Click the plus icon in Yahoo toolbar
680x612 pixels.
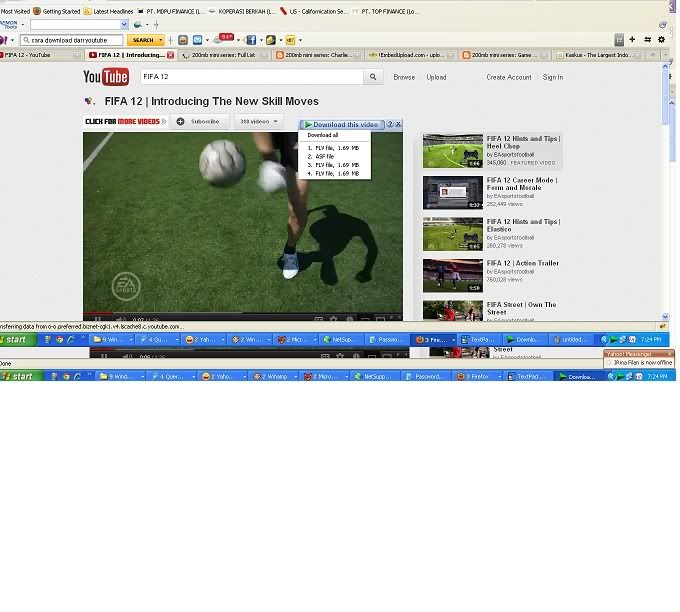coord(632,39)
